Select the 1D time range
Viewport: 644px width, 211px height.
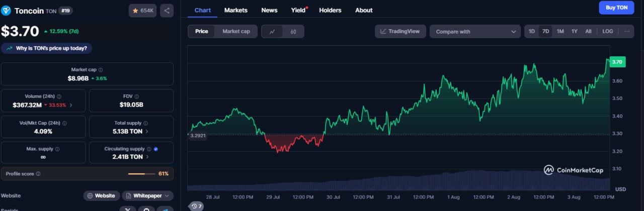coord(532,31)
